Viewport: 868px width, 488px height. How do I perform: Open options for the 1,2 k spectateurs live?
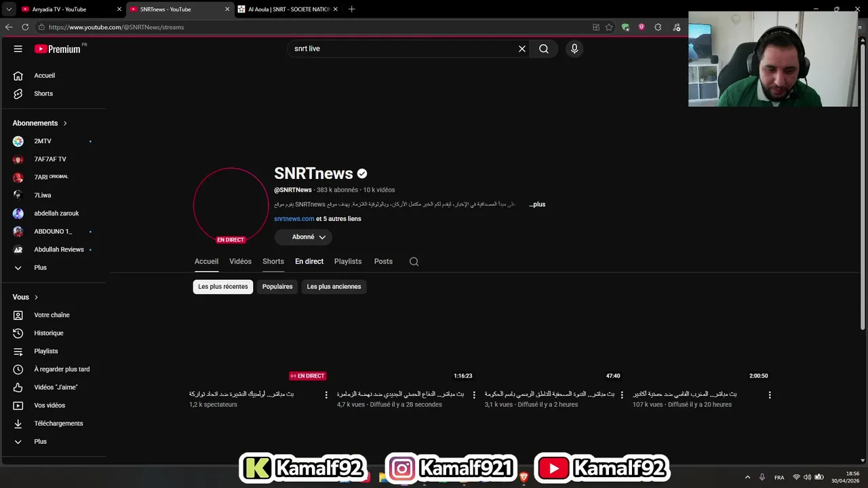point(326,394)
